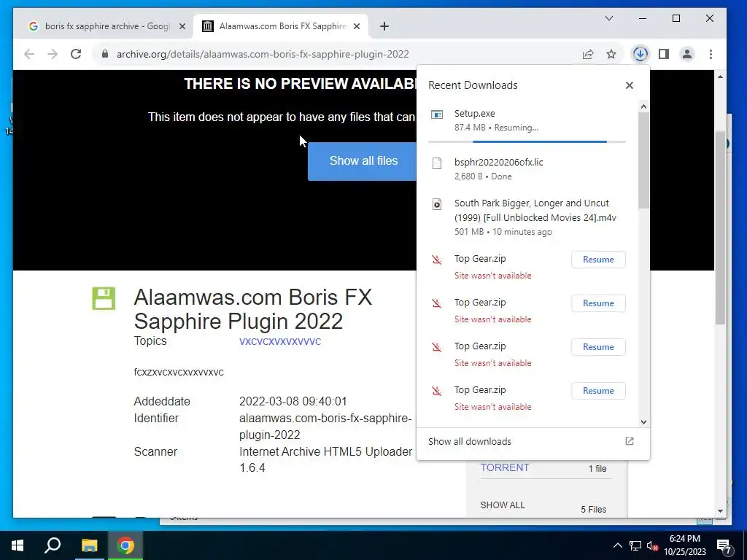The image size is (747, 560).
Task: Open the South Park m4v download
Action: pyautogui.click(x=527, y=217)
